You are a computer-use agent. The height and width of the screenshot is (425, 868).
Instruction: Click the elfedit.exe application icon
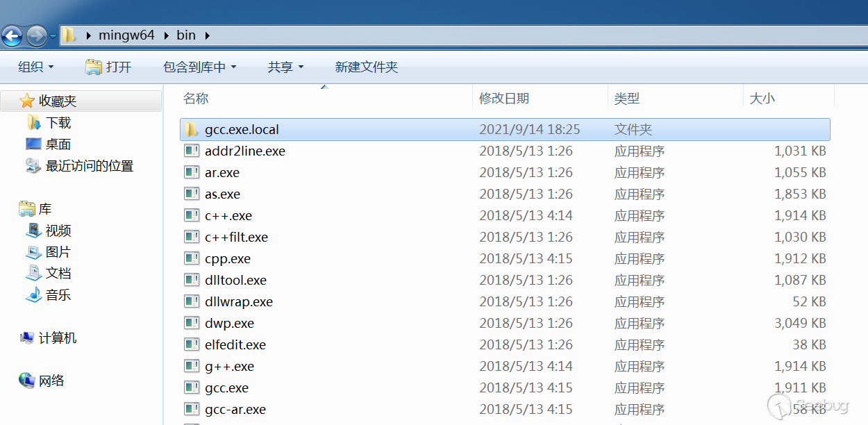point(192,344)
